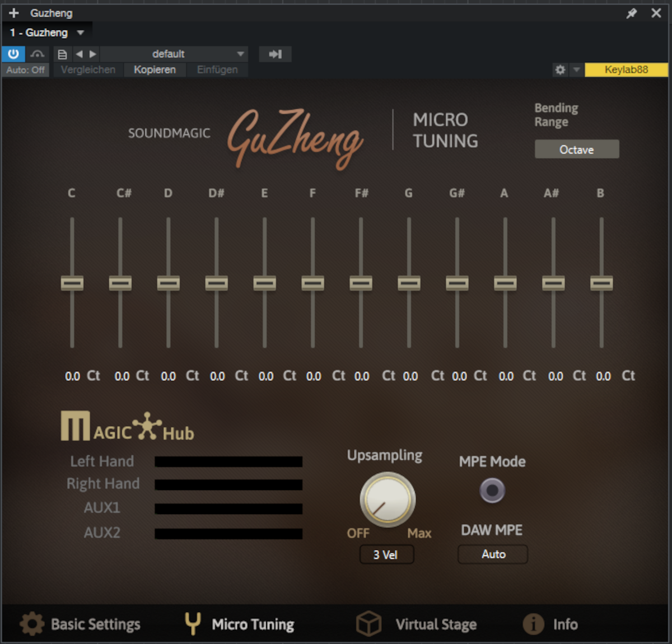Toggle the plugin power bypass button
This screenshot has width=672, height=644.
tap(13, 54)
